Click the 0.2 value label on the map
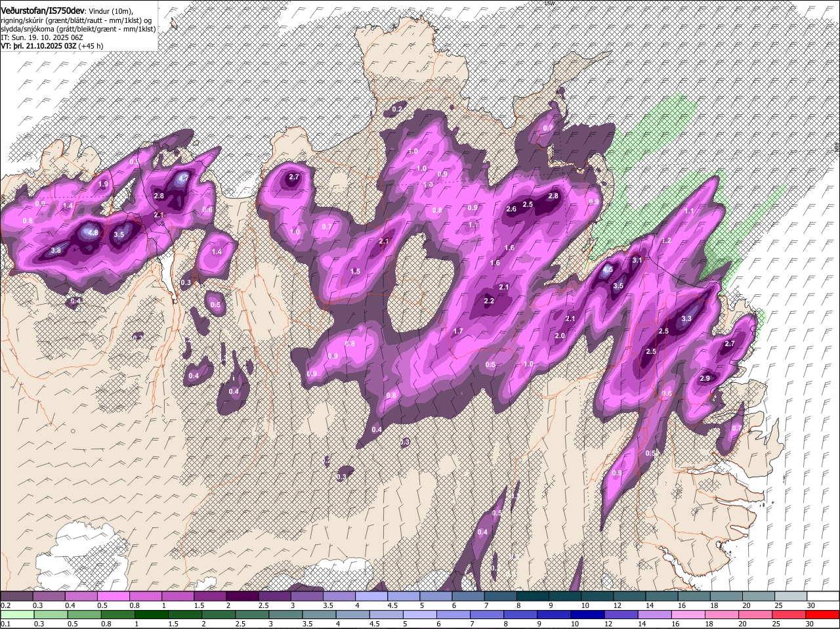 click(397, 109)
